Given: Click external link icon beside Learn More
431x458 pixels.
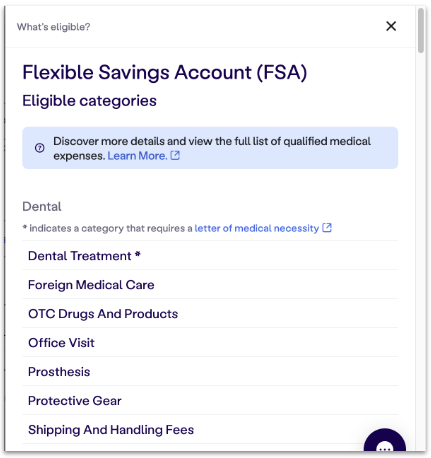Looking at the screenshot, I should (x=175, y=155).
